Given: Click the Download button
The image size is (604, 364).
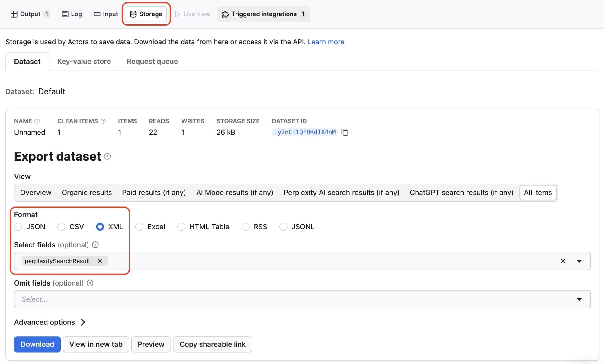Looking at the screenshot, I should (37, 344).
